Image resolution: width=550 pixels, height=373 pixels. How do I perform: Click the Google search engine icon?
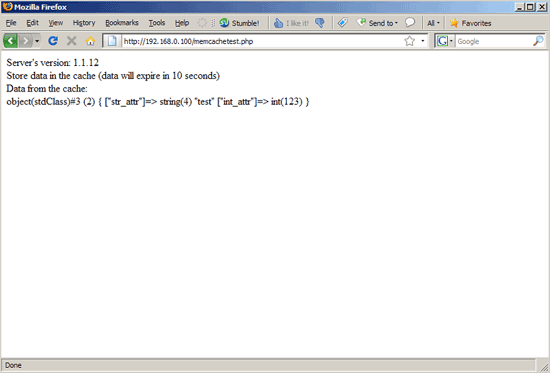[442, 41]
